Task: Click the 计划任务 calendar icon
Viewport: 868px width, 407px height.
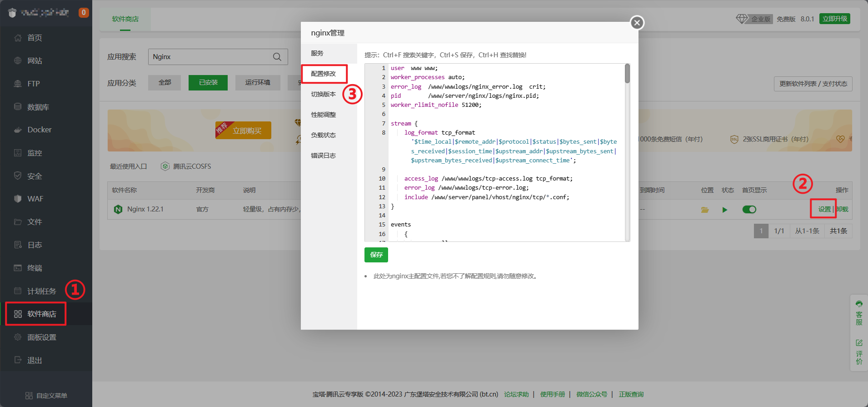Action: click(18, 291)
